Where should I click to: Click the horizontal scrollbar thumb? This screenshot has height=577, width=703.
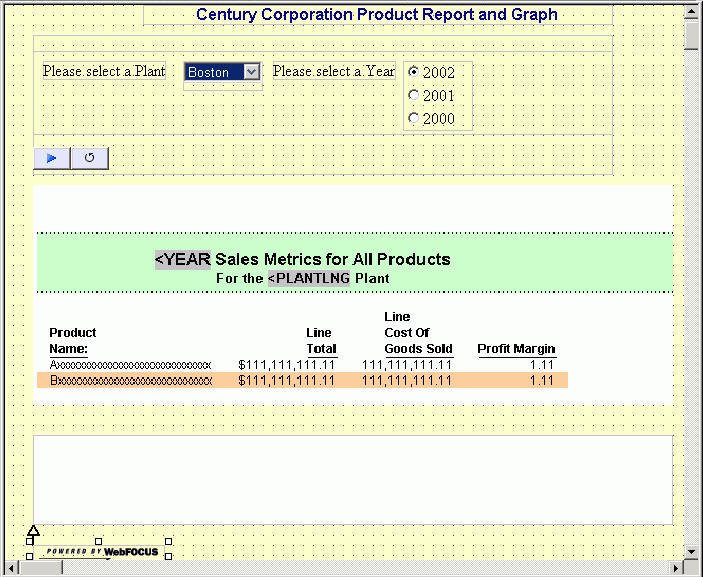coord(41,568)
